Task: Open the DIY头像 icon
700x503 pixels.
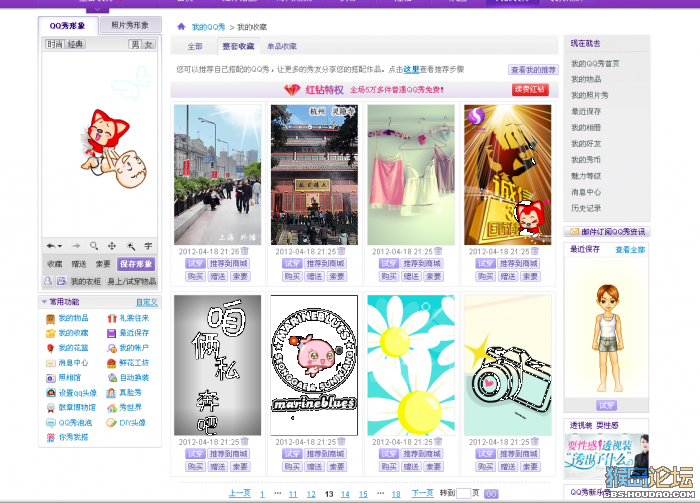Action: pos(111,423)
